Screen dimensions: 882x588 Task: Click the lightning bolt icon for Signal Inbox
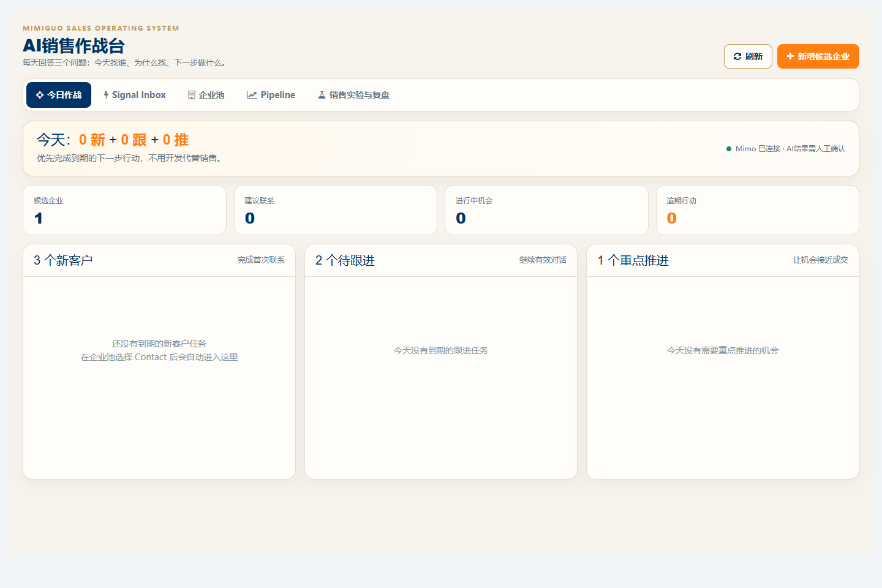pyautogui.click(x=106, y=95)
